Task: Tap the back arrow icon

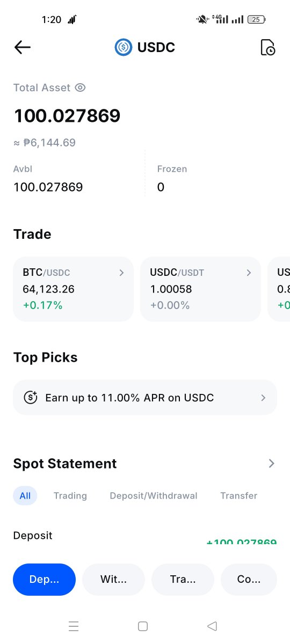Action: [x=22, y=47]
